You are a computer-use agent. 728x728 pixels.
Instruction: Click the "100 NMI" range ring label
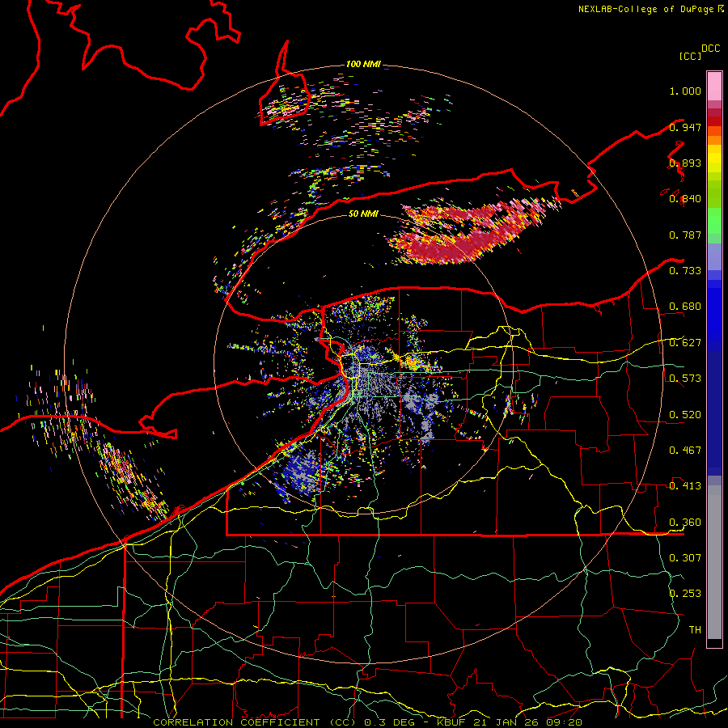point(363,64)
